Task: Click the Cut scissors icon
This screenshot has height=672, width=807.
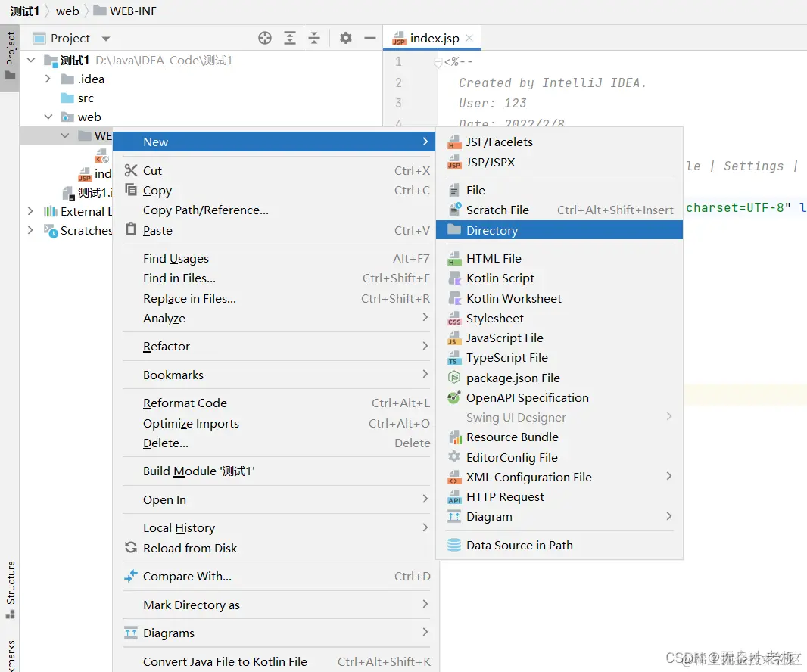Action: [131, 170]
